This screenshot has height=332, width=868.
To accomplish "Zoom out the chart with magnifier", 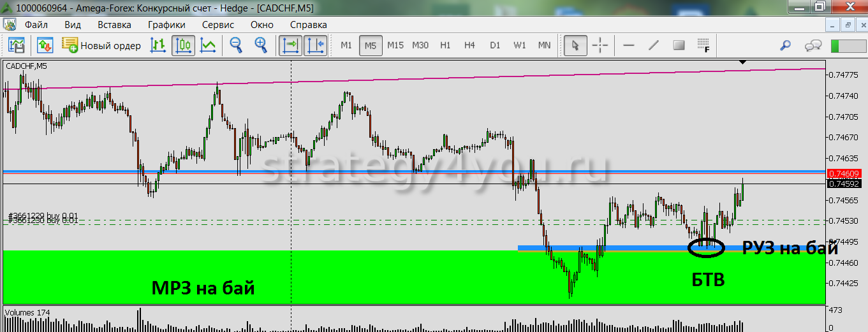I will pos(236,45).
